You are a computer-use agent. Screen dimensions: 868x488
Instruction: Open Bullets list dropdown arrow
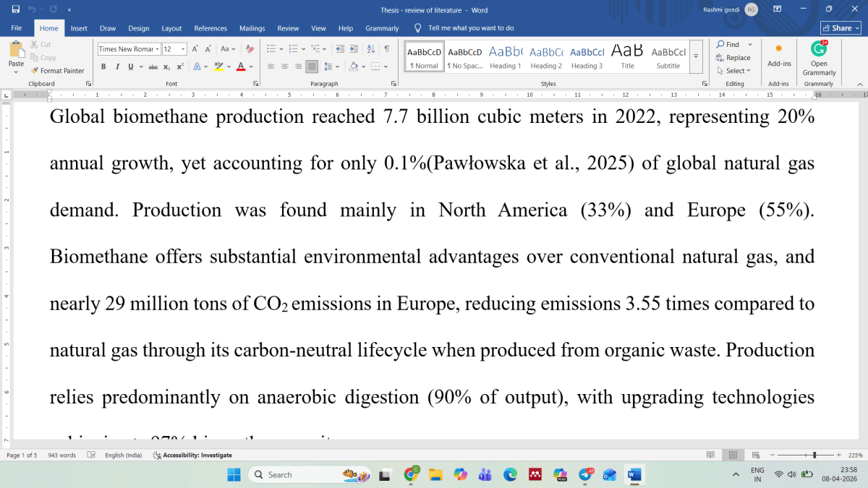[281, 48]
